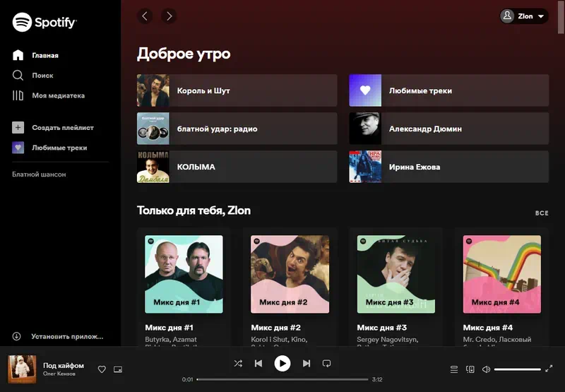
Task: Click the Под кайфом track title
Action: click(64, 365)
